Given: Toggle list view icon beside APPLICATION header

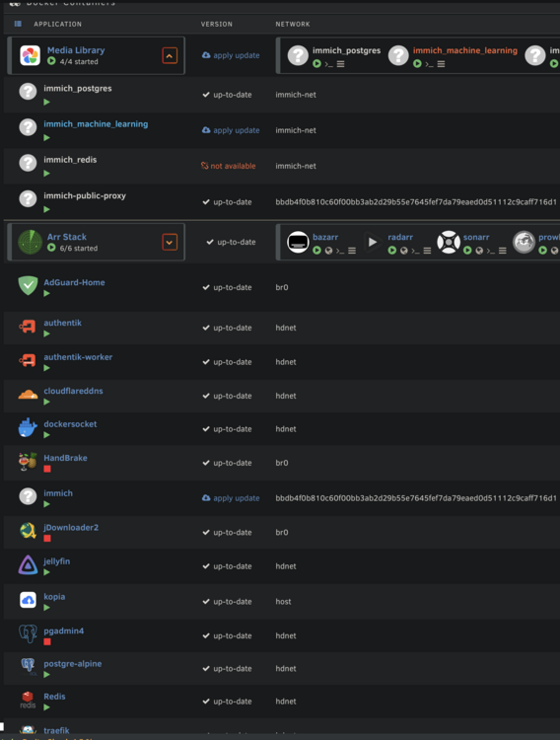Looking at the screenshot, I should pos(18,24).
